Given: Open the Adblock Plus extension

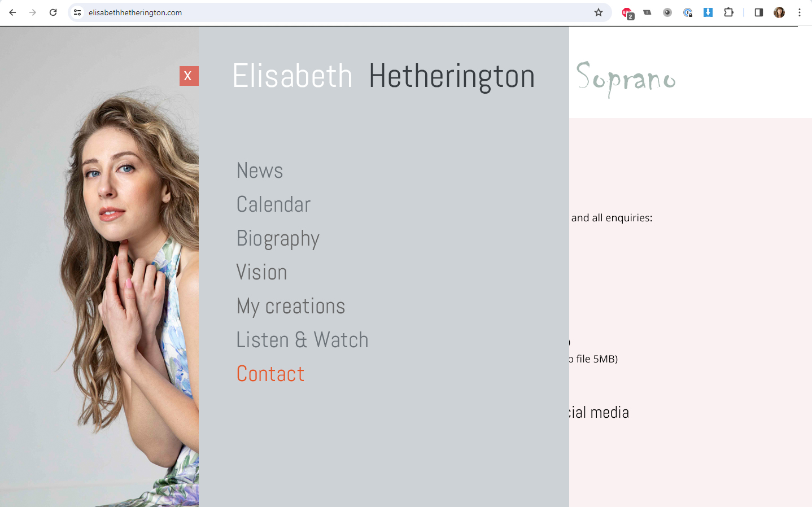Looking at the screenshot, I should (627, 12).
